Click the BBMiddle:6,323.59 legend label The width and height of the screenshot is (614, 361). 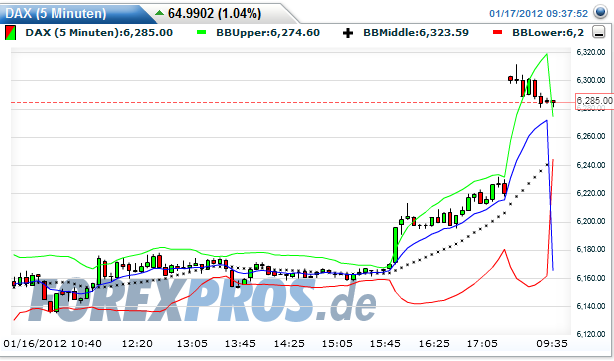pos(416,32)
